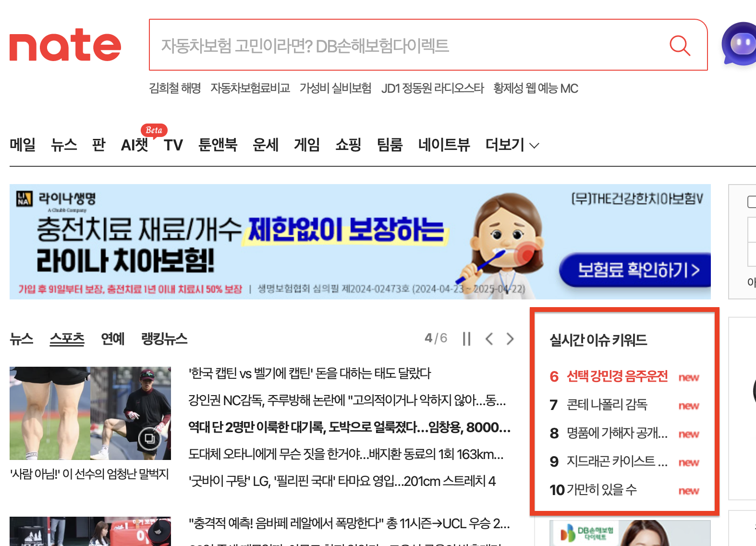Screen dimensions: 756x546
Task: Click the nate logo
Action: click(65, 45)
